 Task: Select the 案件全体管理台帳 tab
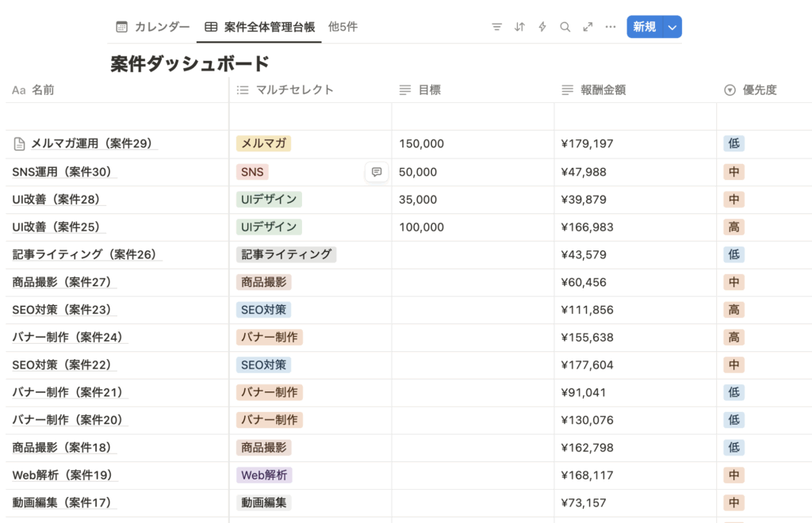click(x=260, y=27)
